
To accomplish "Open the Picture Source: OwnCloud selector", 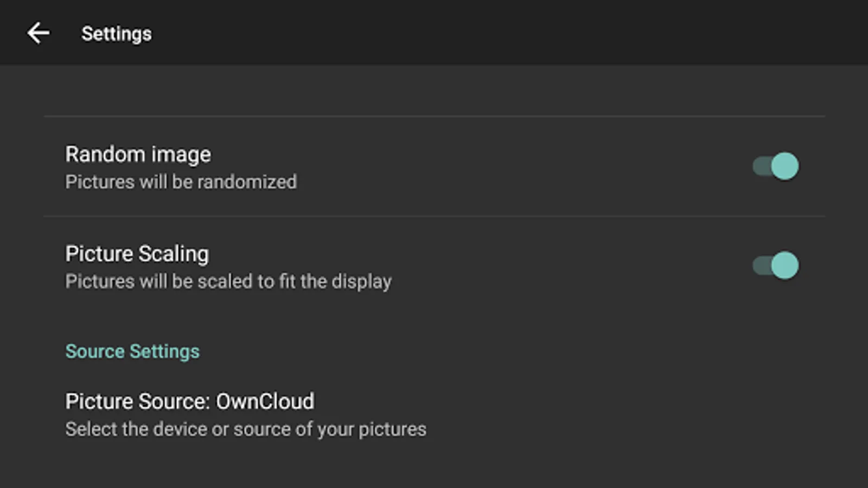I will 189,402.
